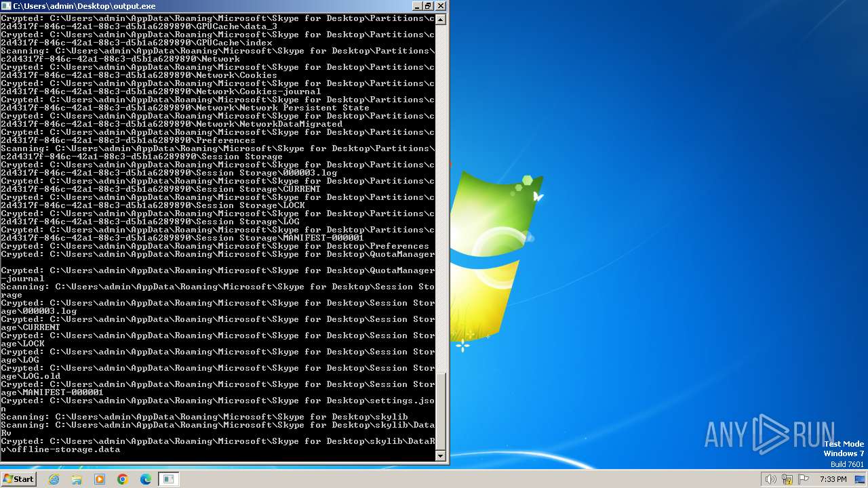Open Windows Explorer from the taskbar
This screenshot has width=868, height=488.
[77, 479]
